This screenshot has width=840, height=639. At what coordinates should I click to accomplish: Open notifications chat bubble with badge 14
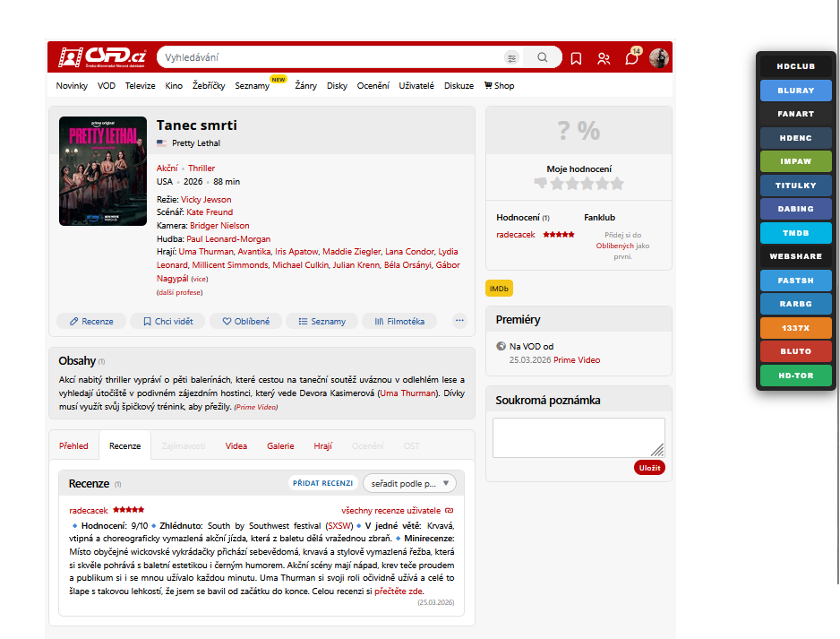[x=632, y=56]
